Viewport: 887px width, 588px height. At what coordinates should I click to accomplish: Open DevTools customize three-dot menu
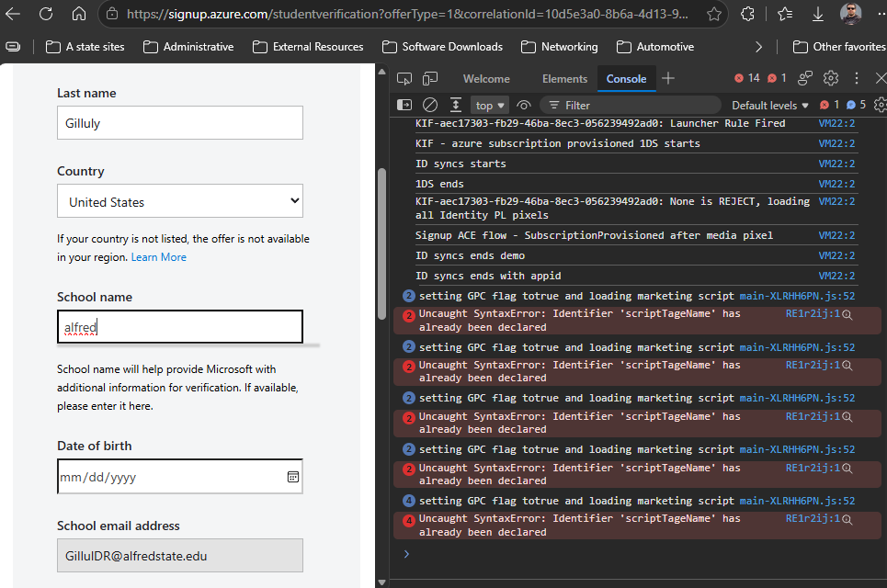click(x=857, y=78)
